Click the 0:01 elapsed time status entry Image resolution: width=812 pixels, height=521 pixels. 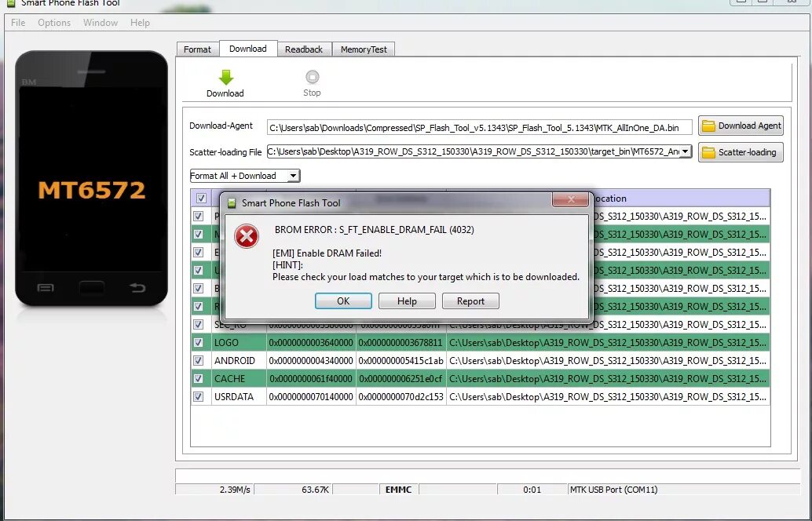[532, 490]
